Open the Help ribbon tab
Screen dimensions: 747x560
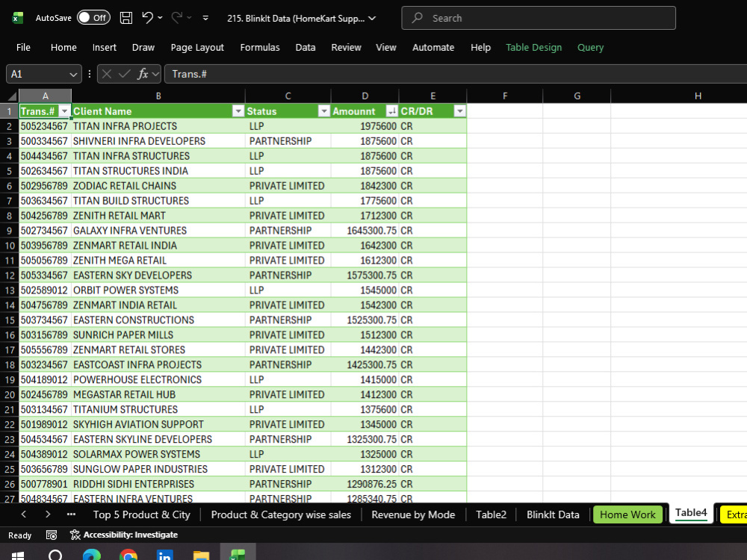click(480, 48)
